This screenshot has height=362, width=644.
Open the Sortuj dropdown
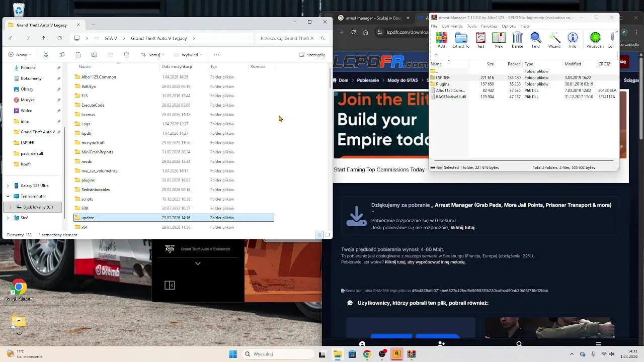tap(152, 55)
